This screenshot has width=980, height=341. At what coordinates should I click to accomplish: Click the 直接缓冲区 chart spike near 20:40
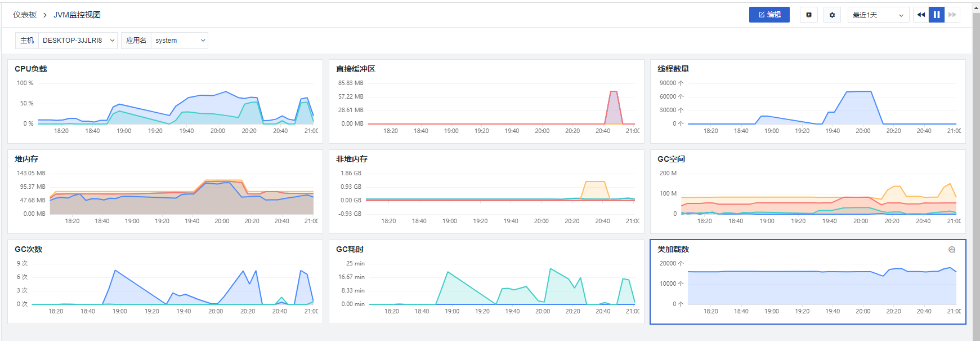tap(614, 107)
